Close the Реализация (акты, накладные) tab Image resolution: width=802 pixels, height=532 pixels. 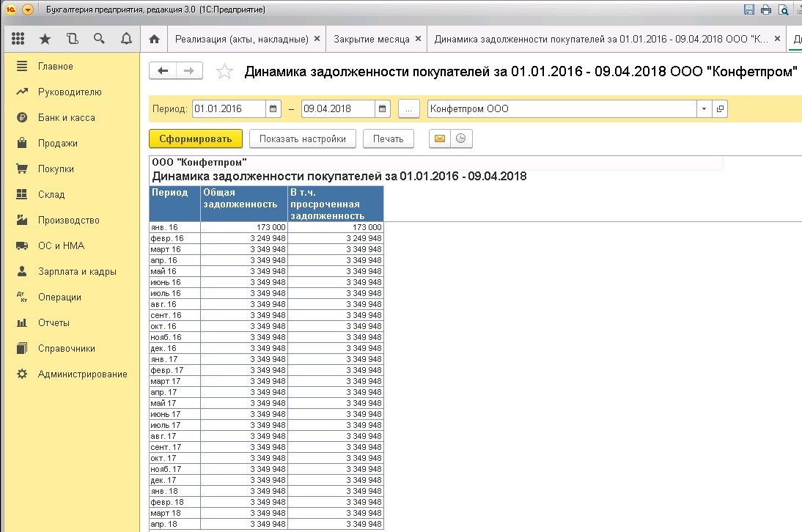(x=317, y=38)
